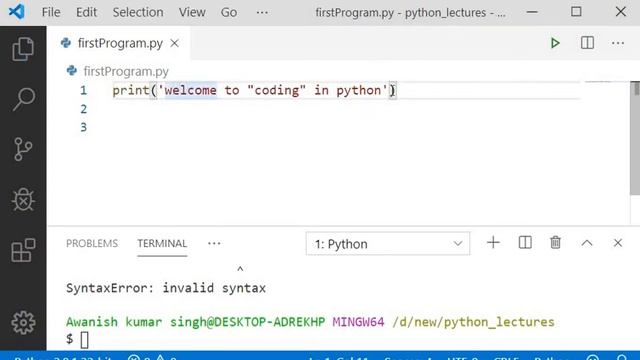Click line number 2 in gutter

click(83, 109)
